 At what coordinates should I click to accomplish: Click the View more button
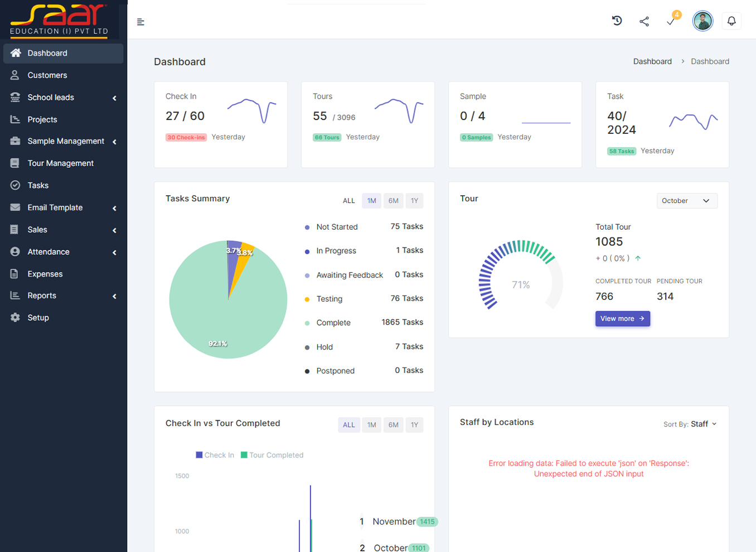[622, 318]
